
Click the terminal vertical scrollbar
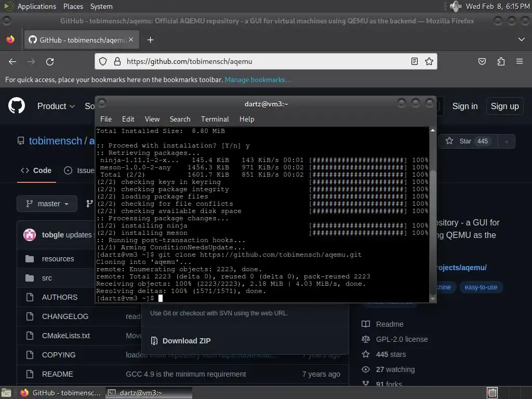(433, 214)
